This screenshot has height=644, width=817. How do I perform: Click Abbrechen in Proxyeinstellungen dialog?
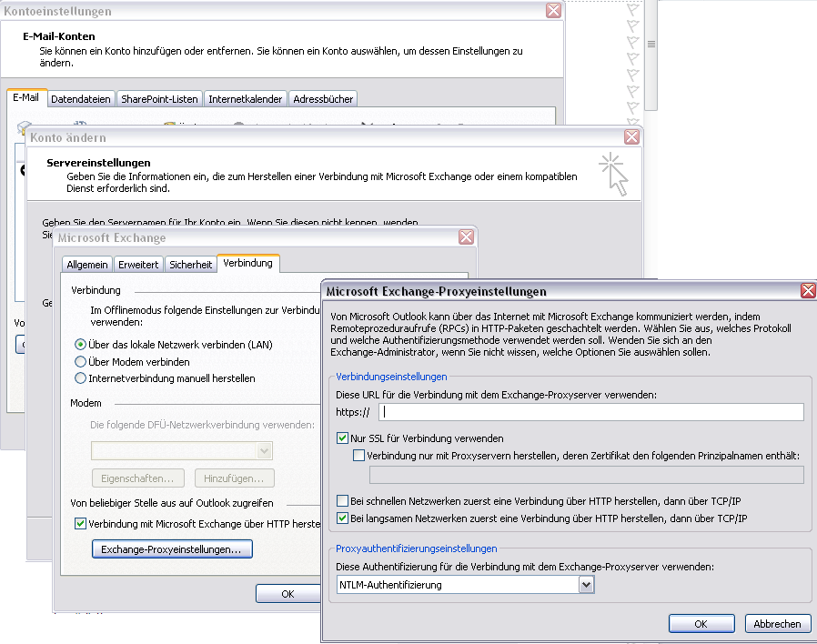coord(777,624)
